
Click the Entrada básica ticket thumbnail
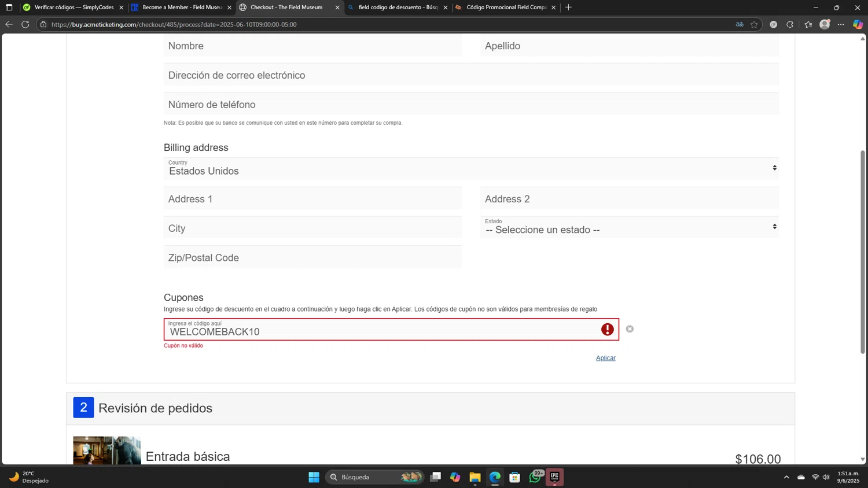point(107,450)
